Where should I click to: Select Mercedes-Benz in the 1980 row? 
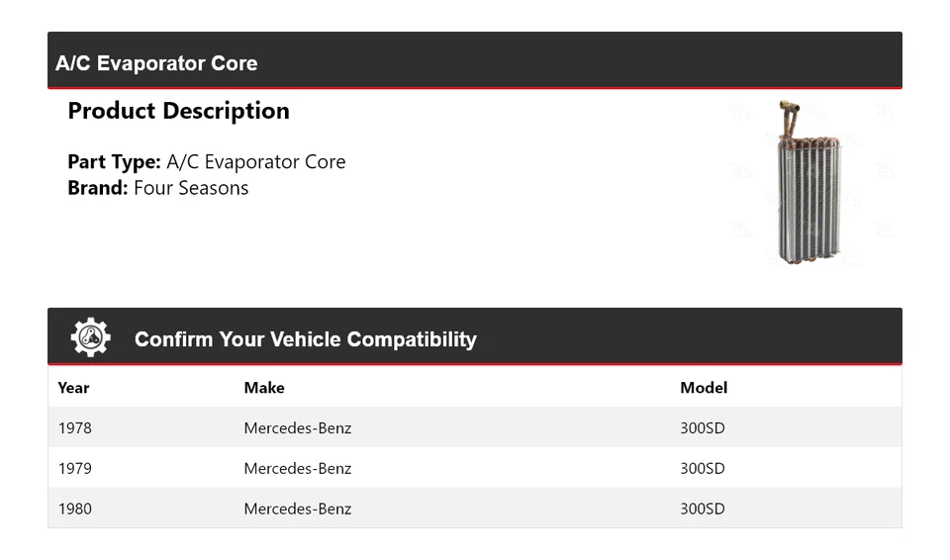297,510
